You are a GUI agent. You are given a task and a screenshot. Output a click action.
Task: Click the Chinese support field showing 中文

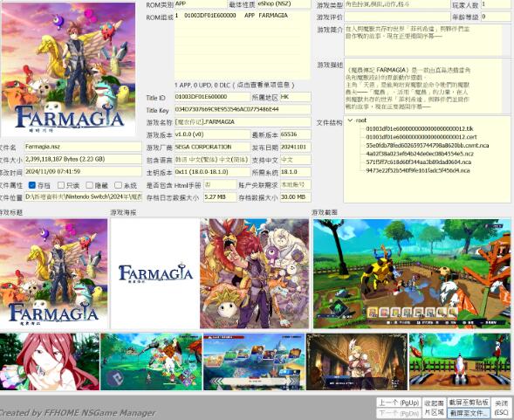coord(295,160)
